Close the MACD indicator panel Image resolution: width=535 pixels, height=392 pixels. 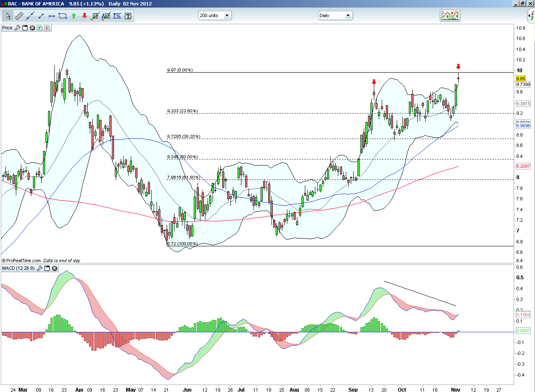pyautogui.click(x=54, y=268)
